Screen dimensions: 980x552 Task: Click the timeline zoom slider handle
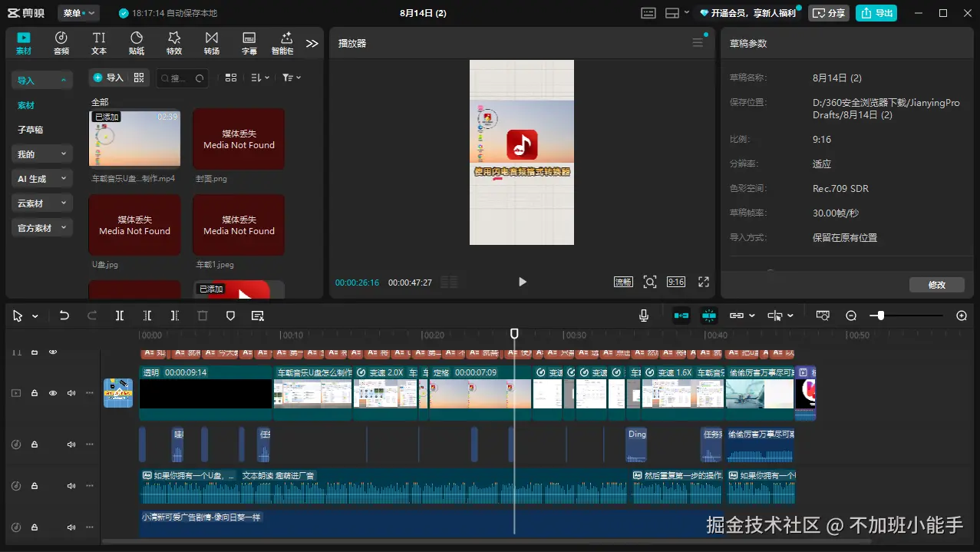point(881,316)
